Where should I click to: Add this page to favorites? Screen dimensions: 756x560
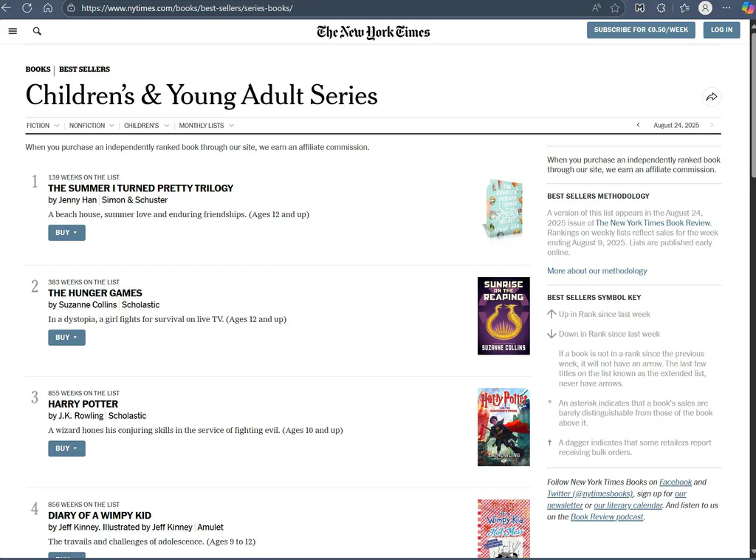[615, 8]
